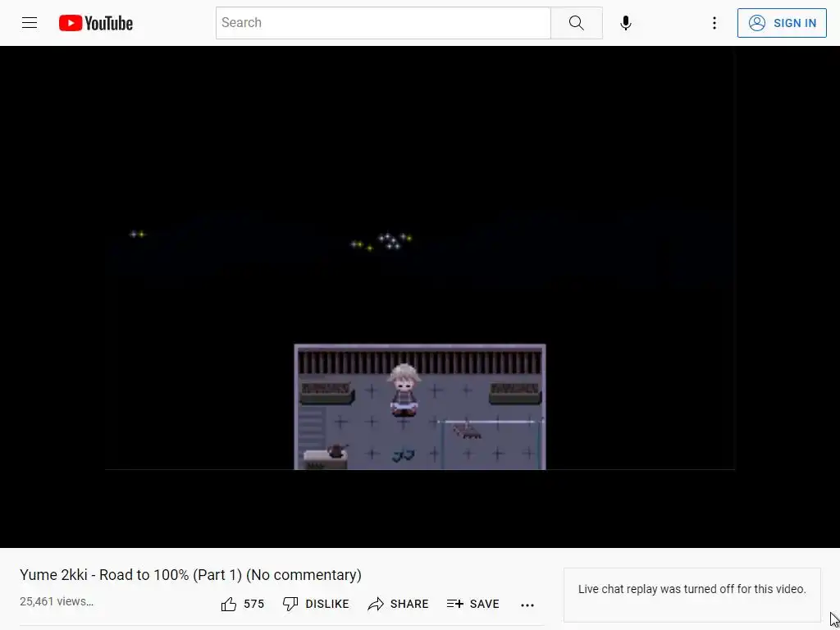Focus the Search input field
The width and height of the screenshot is (840, 630).
tap(383, 23)
